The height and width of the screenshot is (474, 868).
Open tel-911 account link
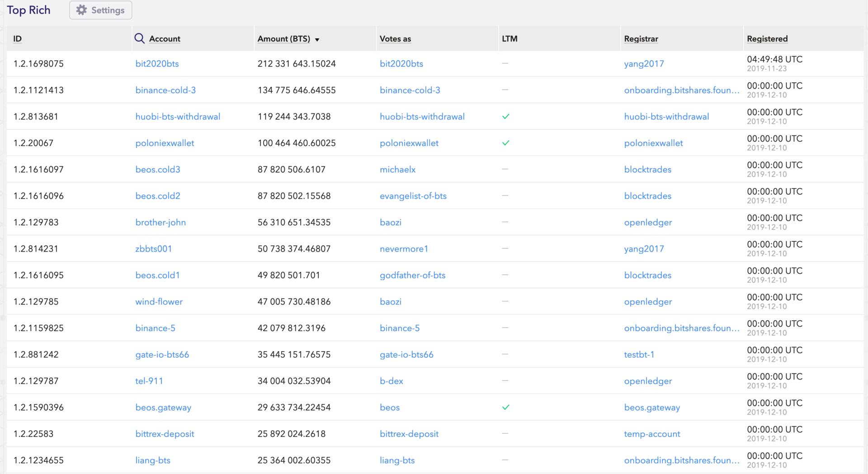149,381
